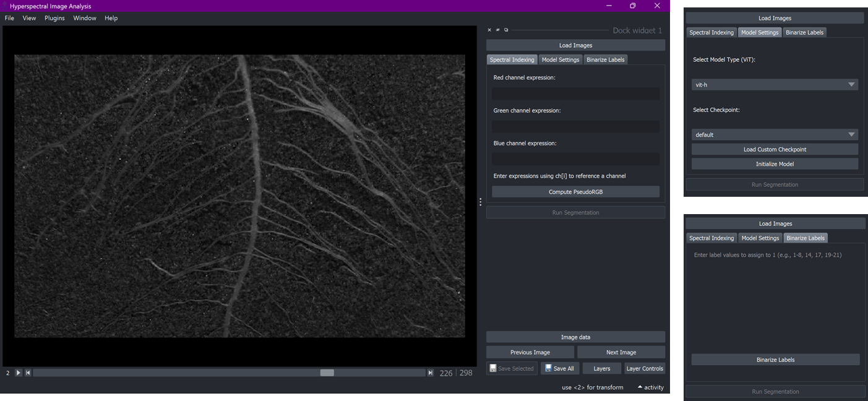Toggle the Layers panel button
The height and width of the screenshot is (401, 868).
click(x=601, y=369)
